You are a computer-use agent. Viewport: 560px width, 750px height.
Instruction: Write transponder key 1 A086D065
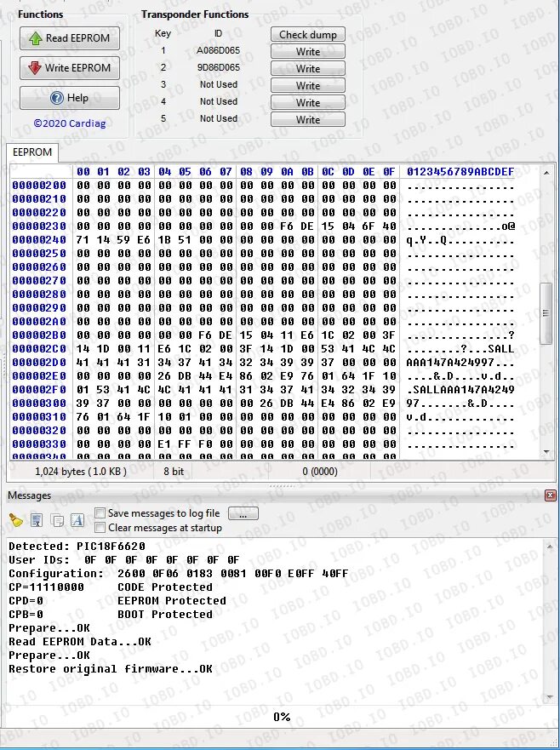308,52
